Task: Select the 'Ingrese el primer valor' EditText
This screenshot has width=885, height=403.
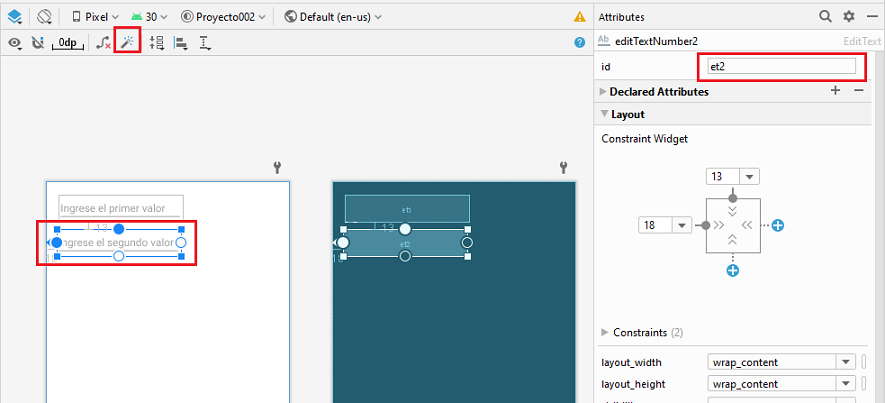Action: click(x=121, y=207)
